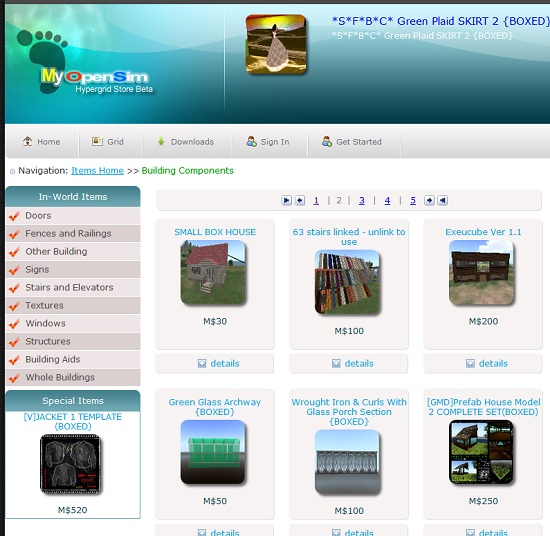Click the JACKET 1 TEMPLATE special item image

71,464
